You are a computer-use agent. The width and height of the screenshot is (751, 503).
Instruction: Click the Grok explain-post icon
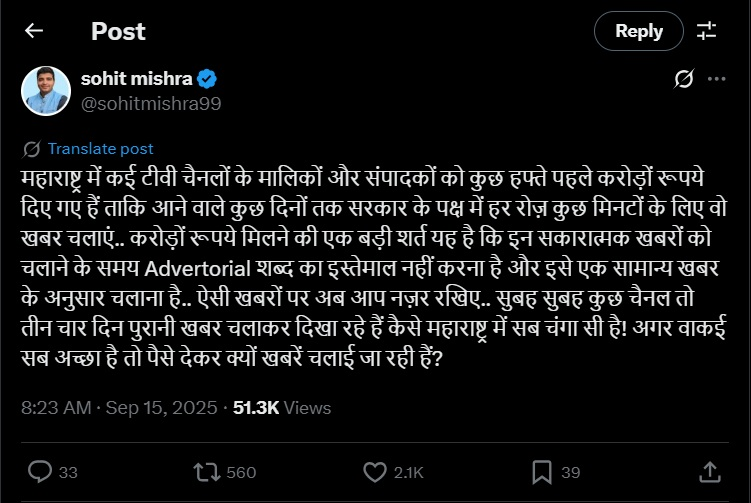[x=685, y=78]
